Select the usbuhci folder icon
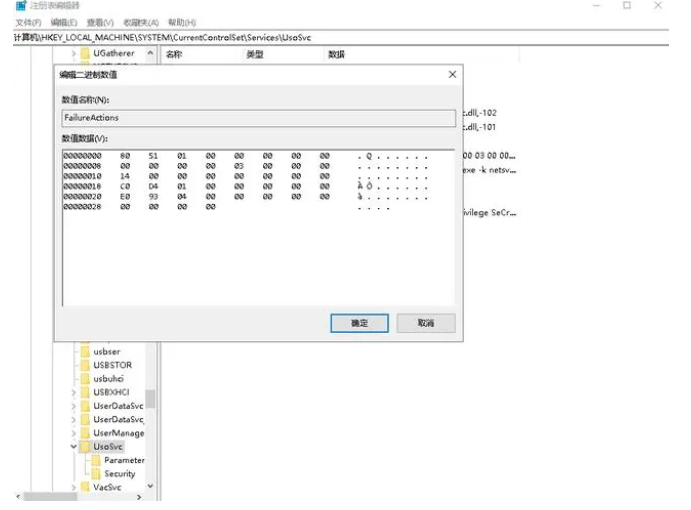Screen dimensions: 691x510 [85, 379]
